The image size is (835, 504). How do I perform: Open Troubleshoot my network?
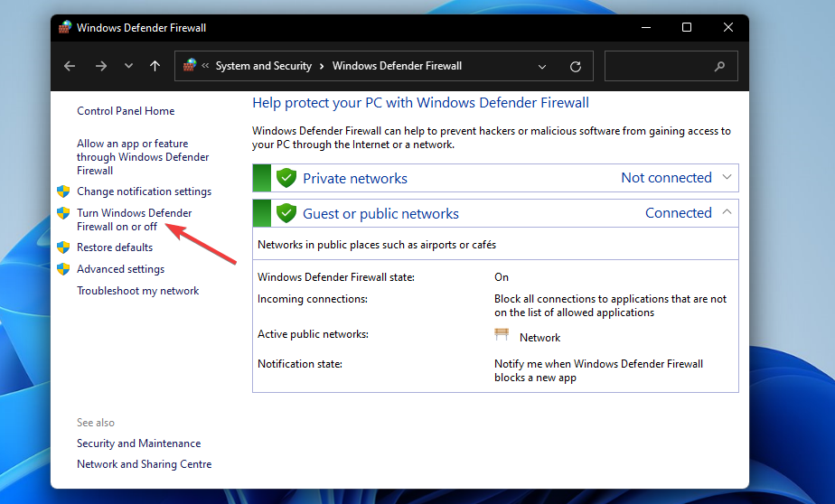(138, 291)
